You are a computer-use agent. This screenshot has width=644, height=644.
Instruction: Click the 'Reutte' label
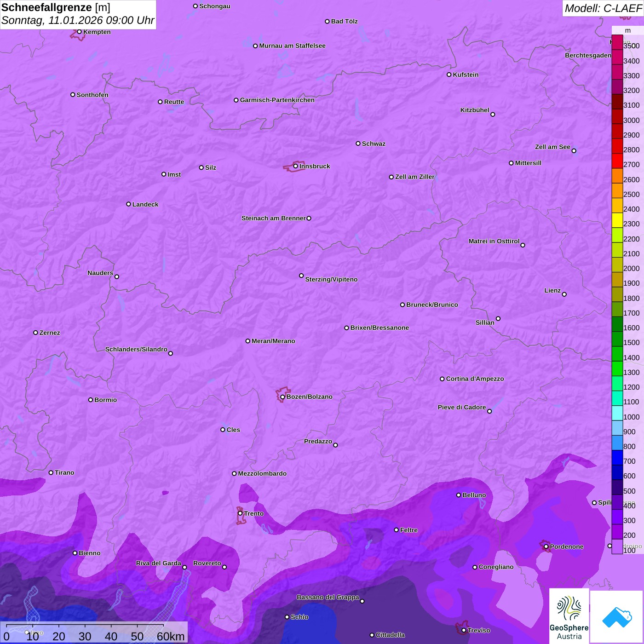[x=174, y=102]
